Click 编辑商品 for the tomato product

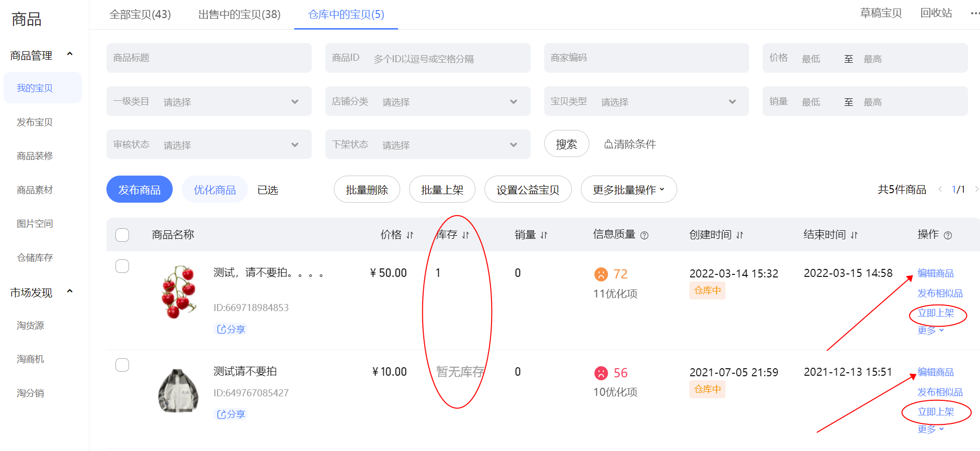pyautogui.click(x=936, y=273)
